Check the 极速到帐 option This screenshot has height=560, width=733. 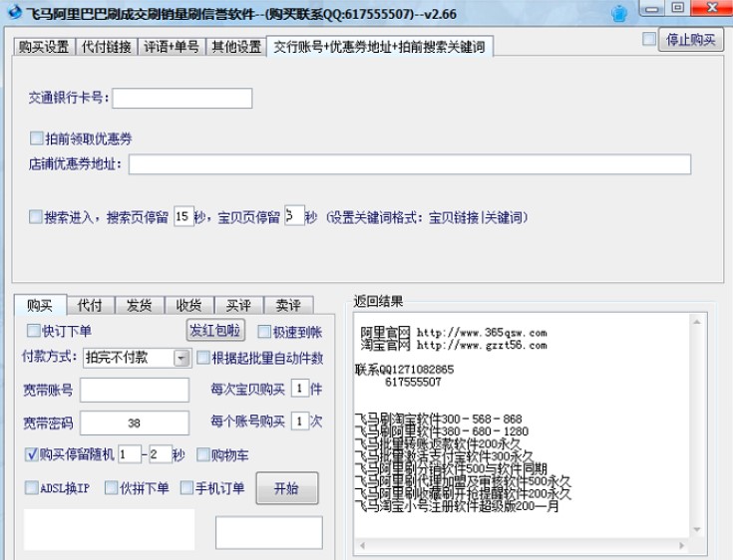(264, 332)
